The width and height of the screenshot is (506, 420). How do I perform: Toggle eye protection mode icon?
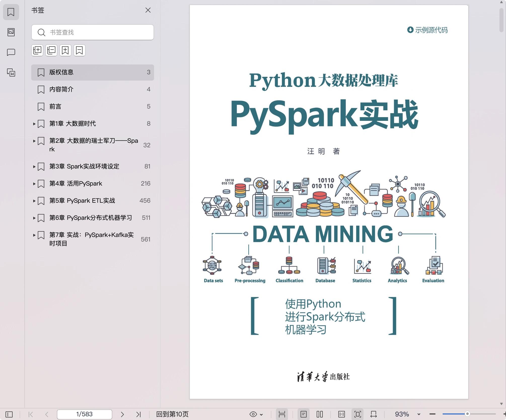click(253, 414)
